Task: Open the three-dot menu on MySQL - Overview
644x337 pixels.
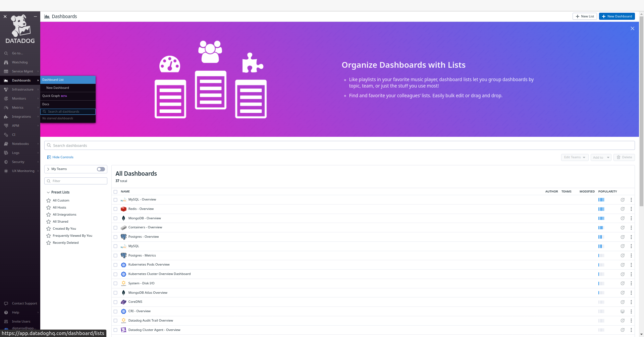Action: pos(631,200)
